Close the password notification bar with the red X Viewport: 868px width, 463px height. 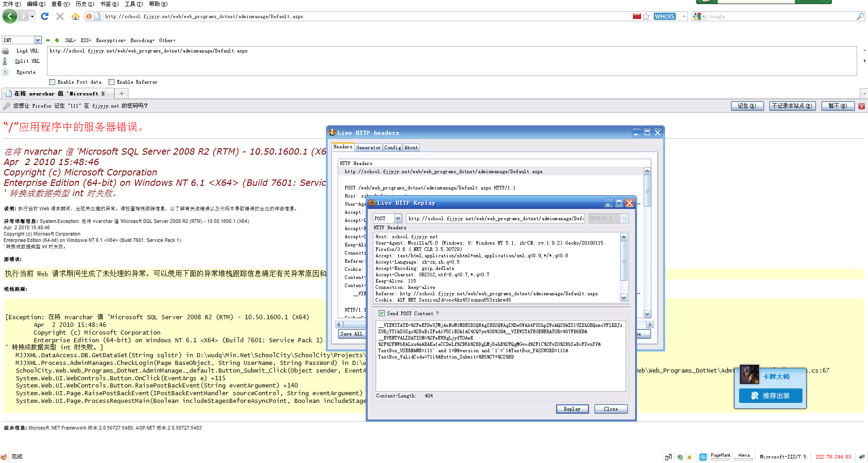[x=862, y=106]
